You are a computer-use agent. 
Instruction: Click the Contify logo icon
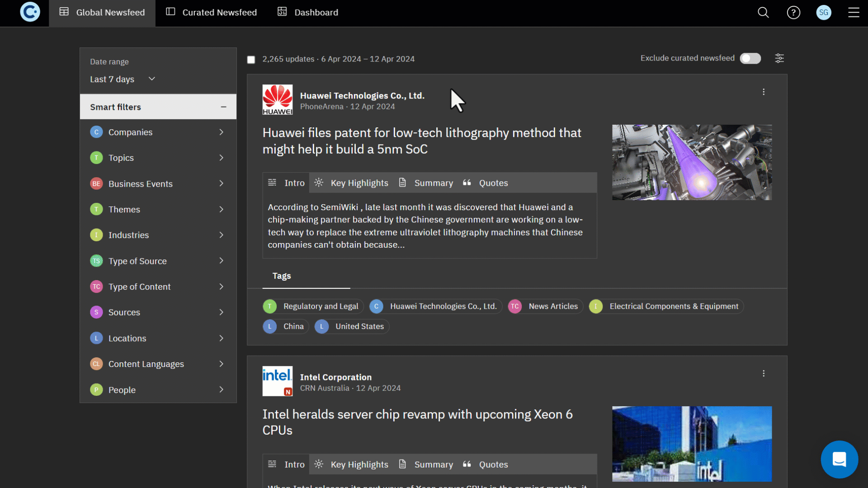point(30,12)
